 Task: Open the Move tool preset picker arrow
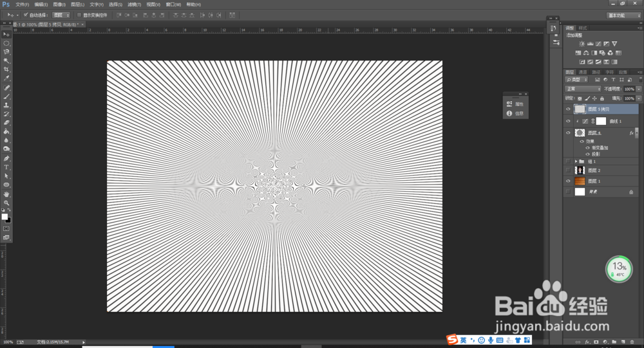tap(17, 15)
